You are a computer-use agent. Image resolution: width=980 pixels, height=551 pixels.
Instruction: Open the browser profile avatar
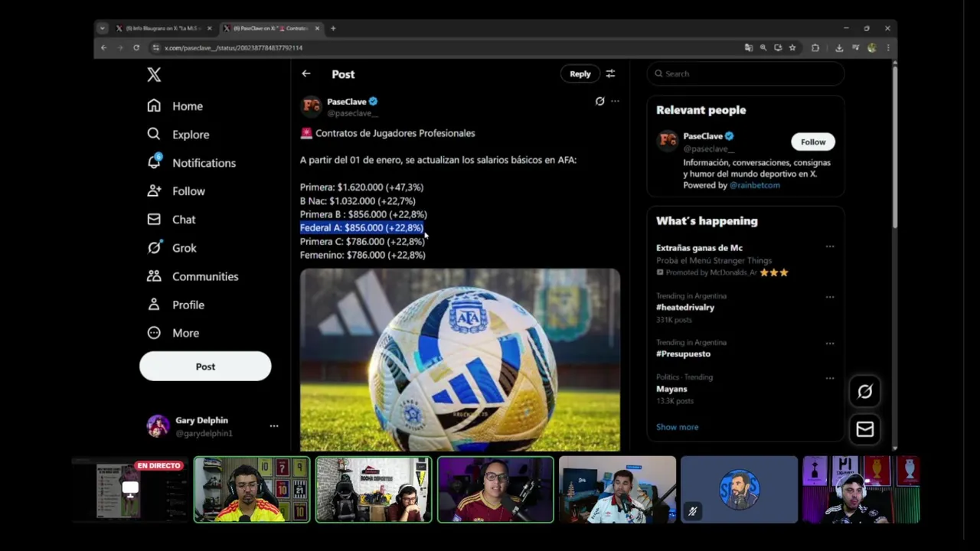pyautogui.click(x=872, y=47)
